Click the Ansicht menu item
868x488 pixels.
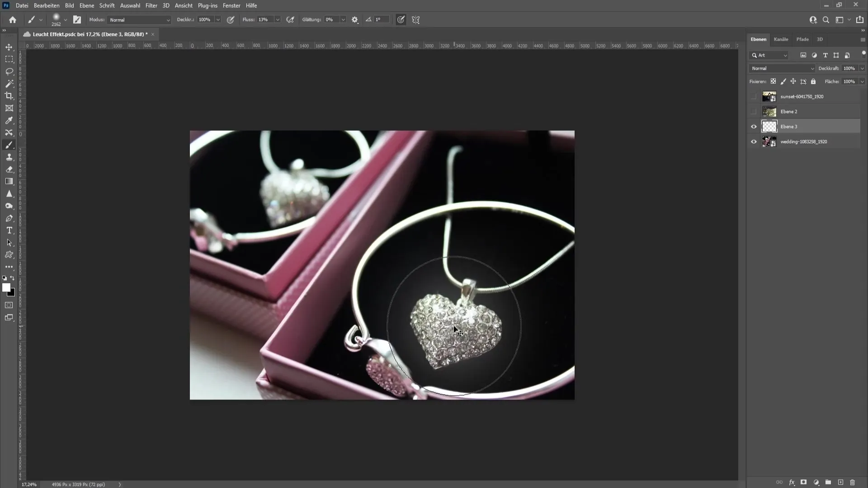click(184, 5)
